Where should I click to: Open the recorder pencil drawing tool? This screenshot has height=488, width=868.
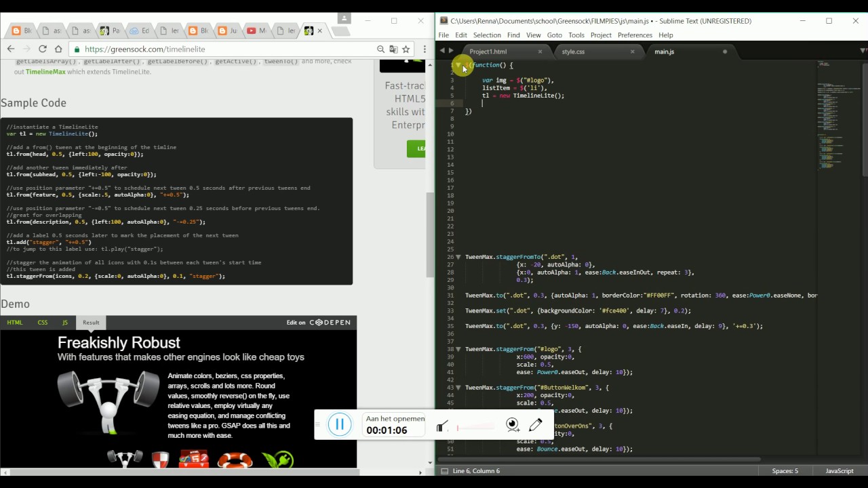[536, 424]
